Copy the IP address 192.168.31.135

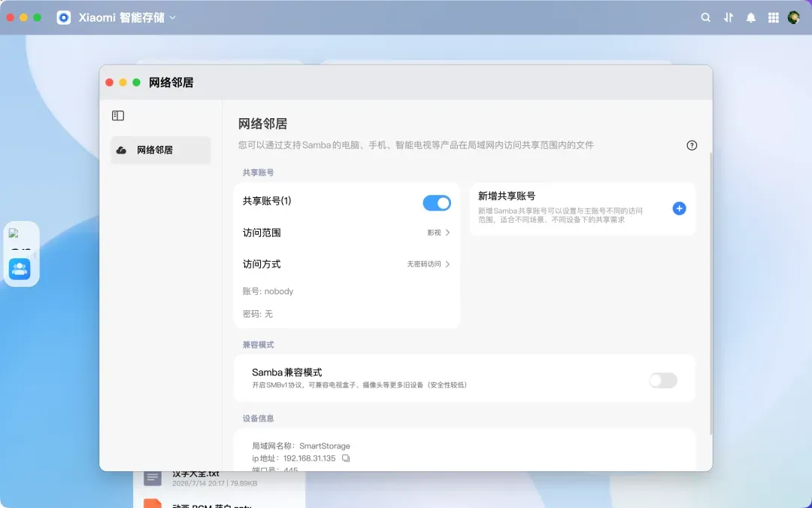tap(346, 458)
